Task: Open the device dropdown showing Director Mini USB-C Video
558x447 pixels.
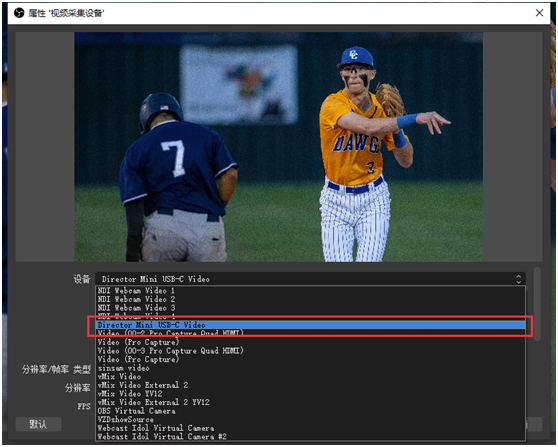Action: 310,279
